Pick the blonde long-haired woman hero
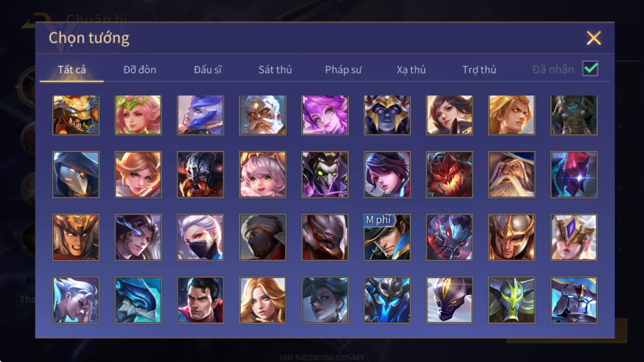644x362 pixels. (263, 300)
